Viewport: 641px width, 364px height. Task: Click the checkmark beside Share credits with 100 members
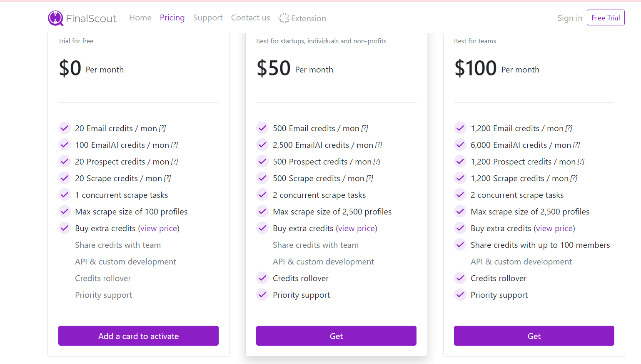(460, 244)
